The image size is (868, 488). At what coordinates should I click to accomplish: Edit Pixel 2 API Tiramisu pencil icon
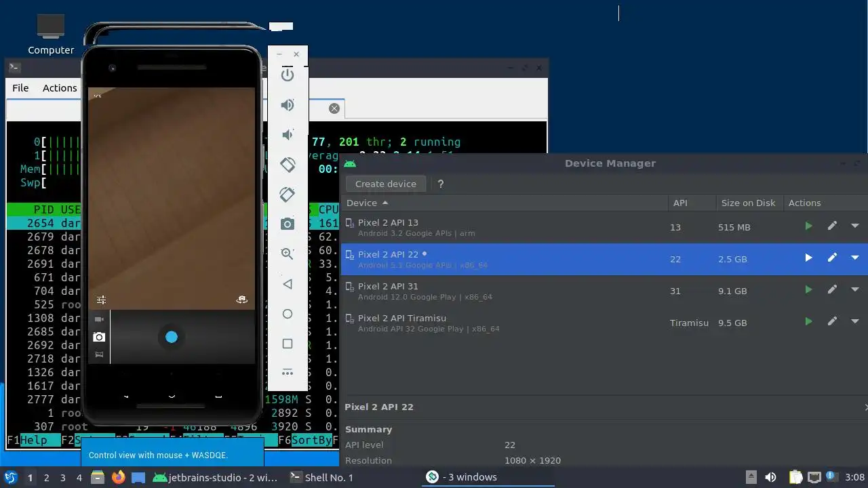point(832,322)
